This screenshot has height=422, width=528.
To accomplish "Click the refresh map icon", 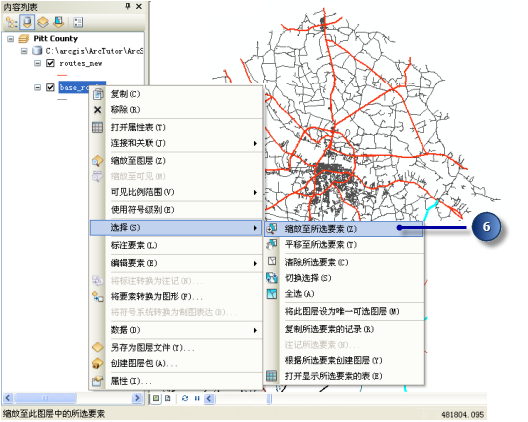I will click(x=185, y=398).
